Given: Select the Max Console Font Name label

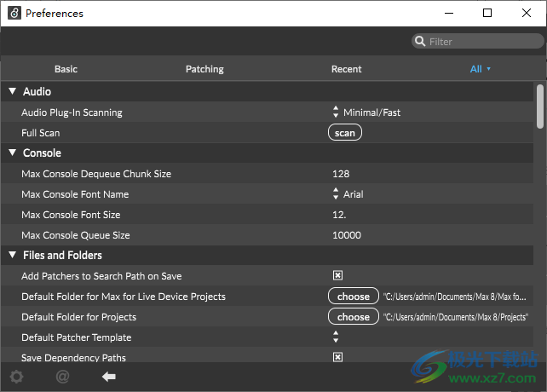Looking at the screenshot, I should tap(75, 193).
